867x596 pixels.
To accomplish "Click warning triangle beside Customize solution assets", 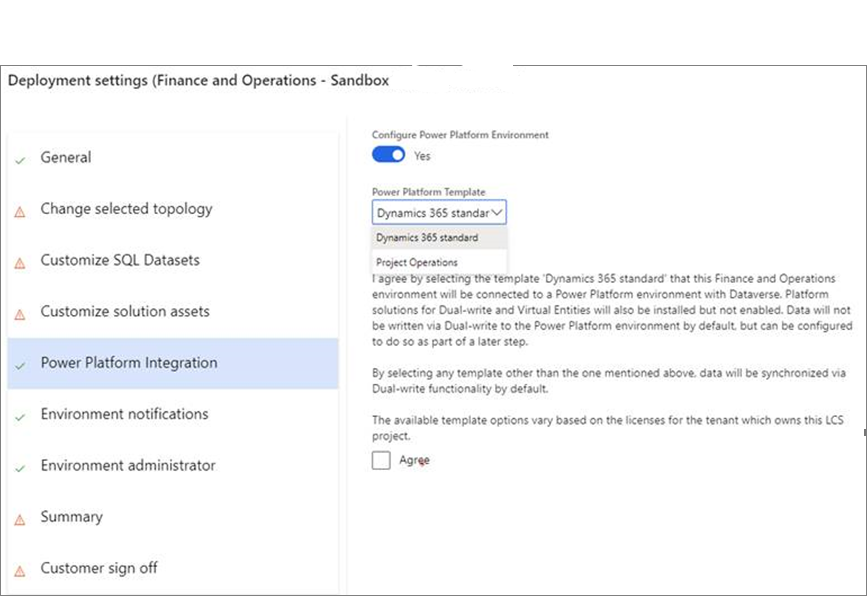I will [20, 315].
